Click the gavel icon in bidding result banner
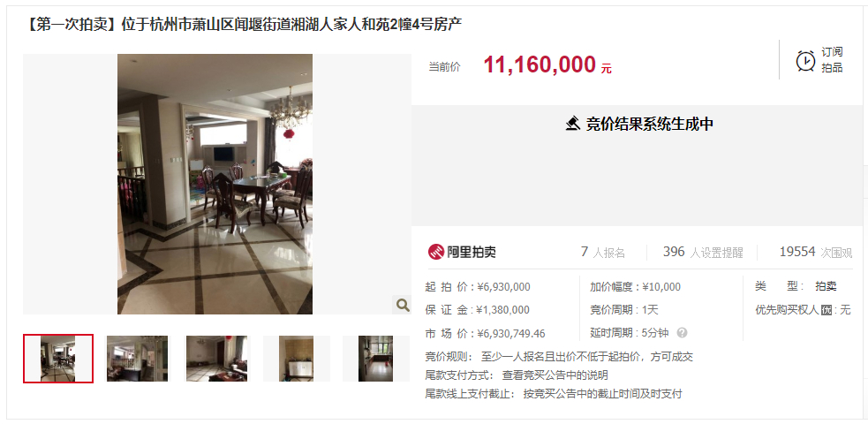Viewport: 868px width, 424px height. tap(573, 124)
